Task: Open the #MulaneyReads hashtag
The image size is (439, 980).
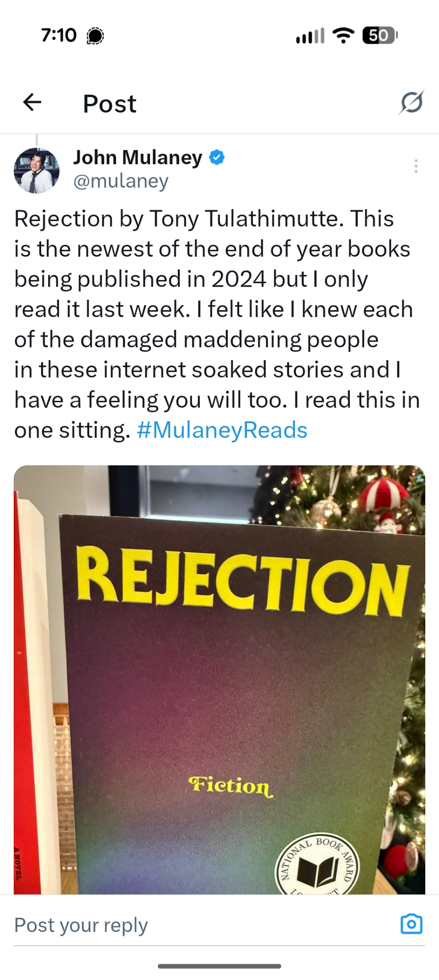Action: pyautogui.click(x=222, y=430)
